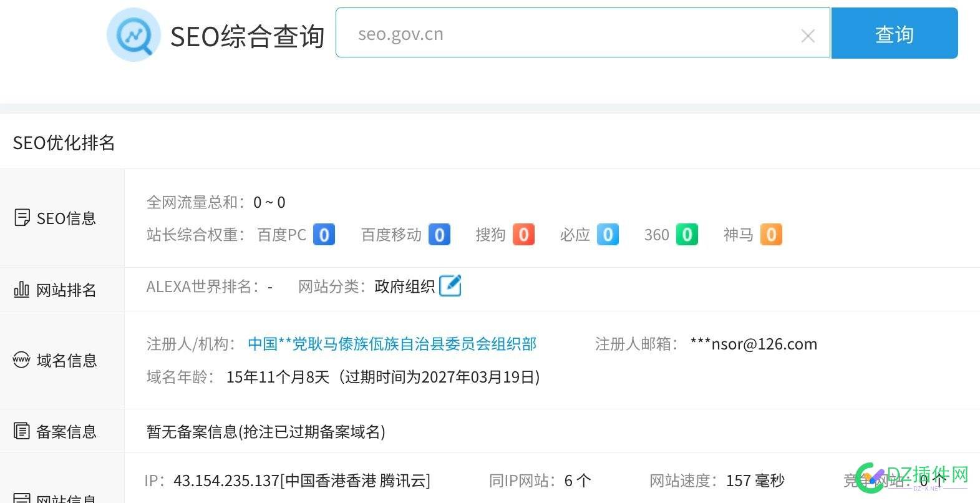Click the SEO综合查询 magnifier logo icon

point(133,34)
